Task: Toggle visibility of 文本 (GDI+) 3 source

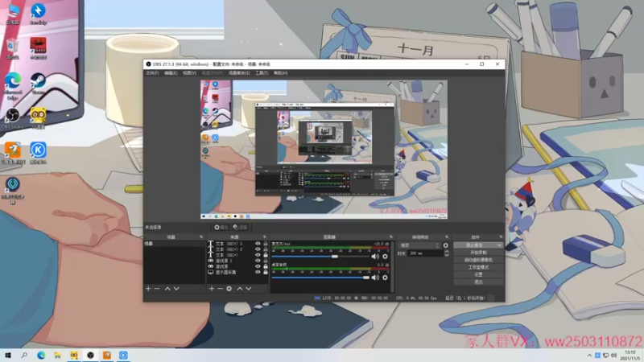Action: pos(258,244)
